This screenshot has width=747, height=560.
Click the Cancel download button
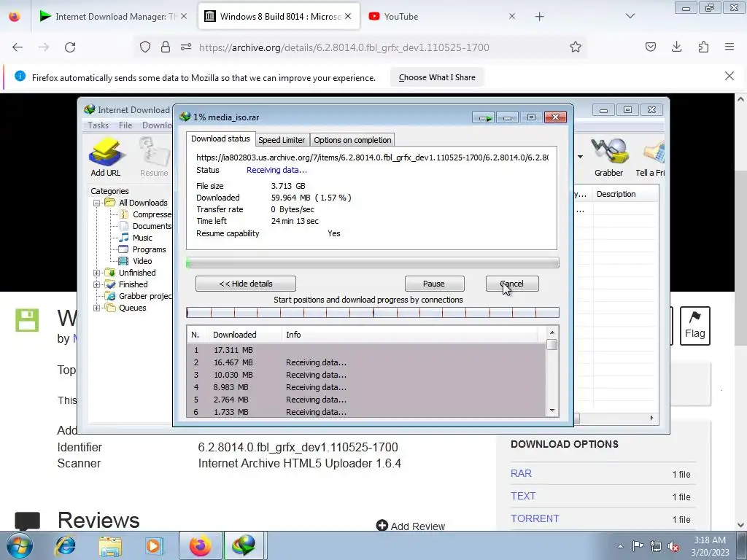(x=512, y=284)
